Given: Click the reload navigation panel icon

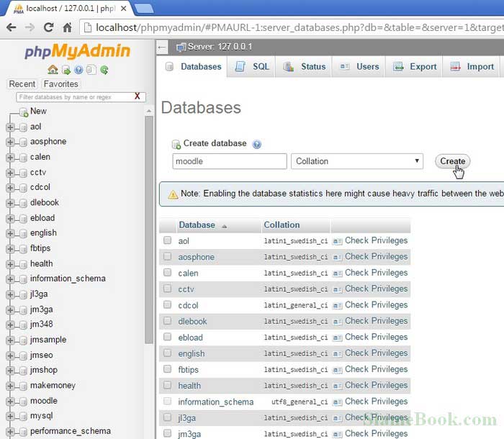Looking at the screenshot, I should coord(104,70).
